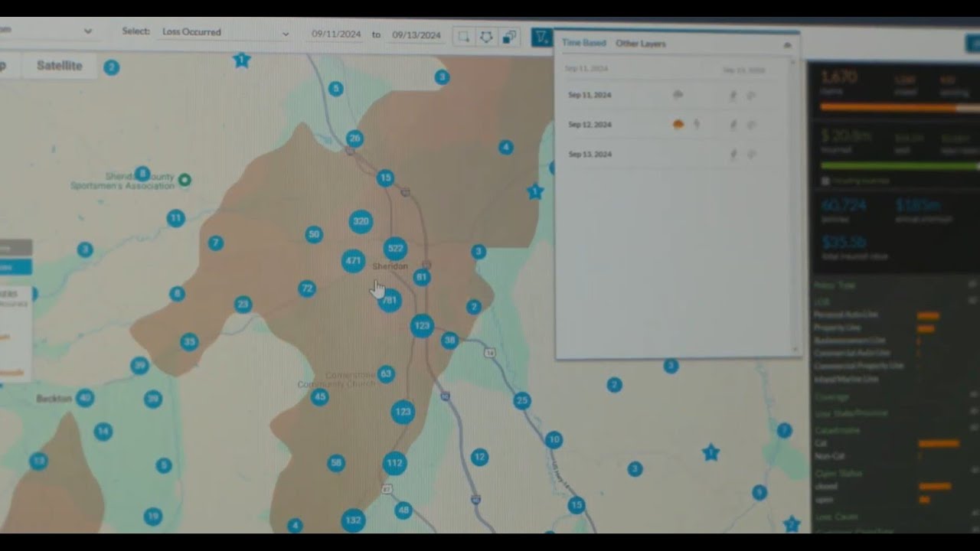Toggle the wind layer for Sep 11
980x551 pixels.
751,95
